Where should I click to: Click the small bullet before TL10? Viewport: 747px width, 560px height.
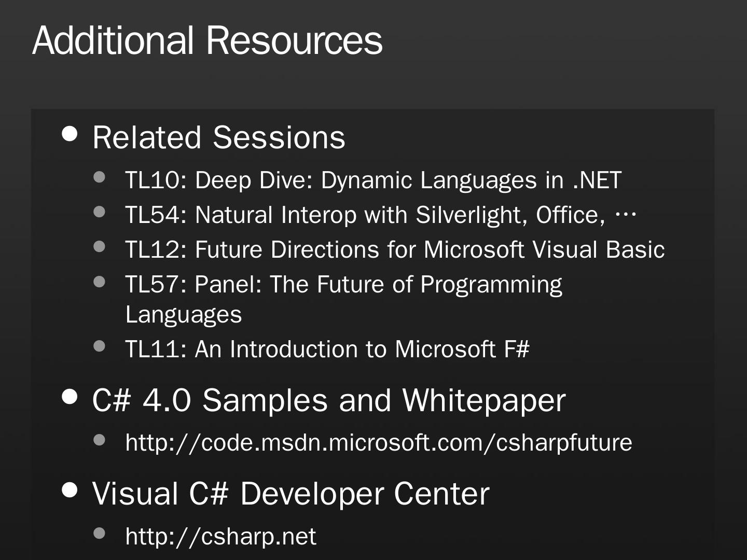tap(100, 177)
